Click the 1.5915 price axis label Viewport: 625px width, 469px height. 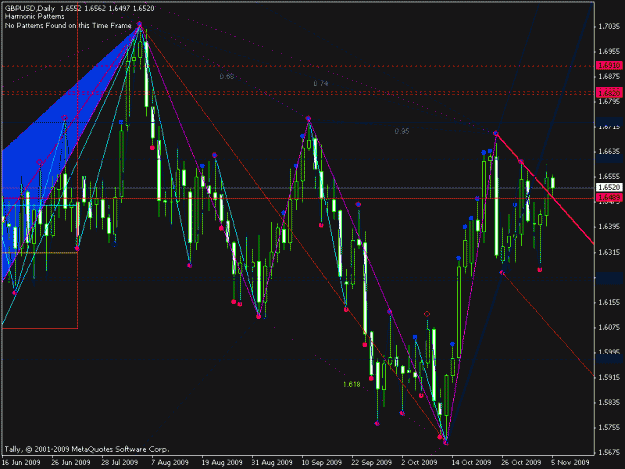tap(609, 377)
